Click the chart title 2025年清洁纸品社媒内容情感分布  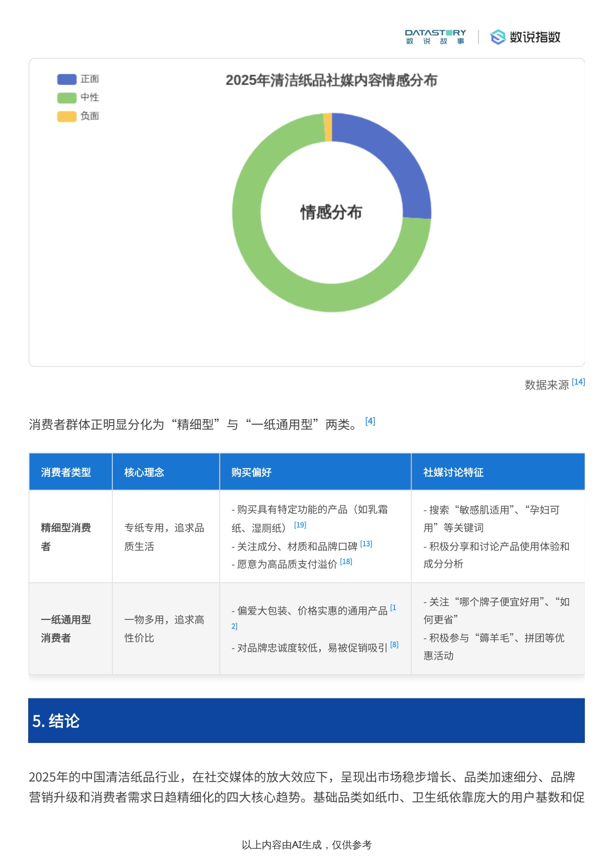[x=331, y=80]
